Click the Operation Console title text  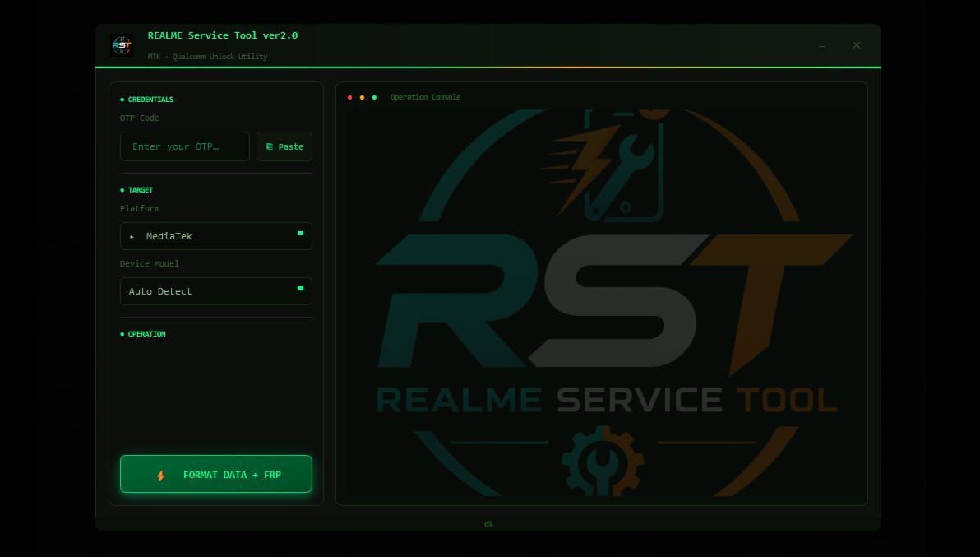(x=425, y=97)
